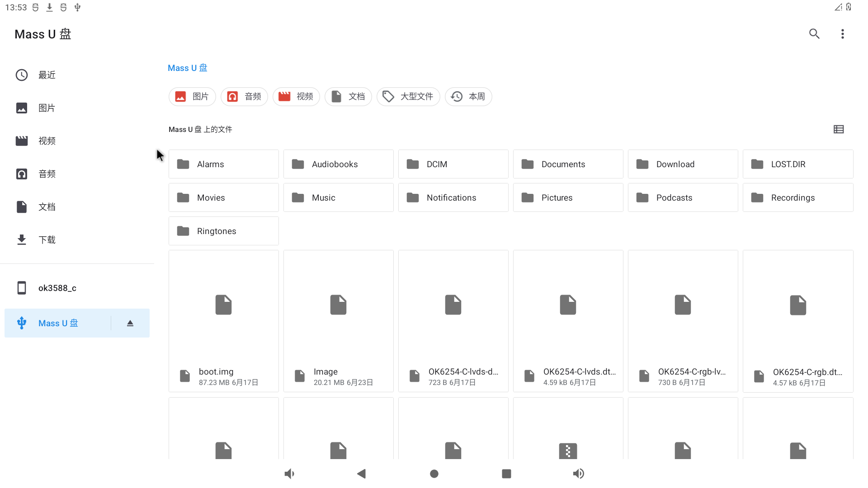Open the Ringtones folder
This screenshot has height=488, width=868.
224,231
